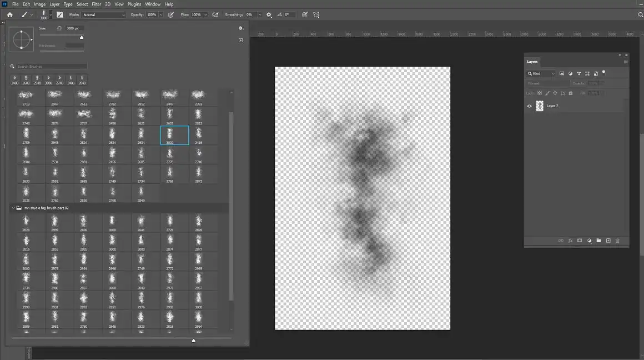Select recent brush labeled 2849
This screenshot has width=644, height=360.
click(x=82, y=80)
